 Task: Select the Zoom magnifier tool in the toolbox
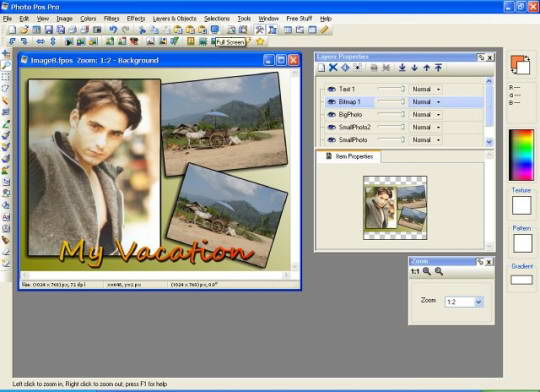click(x=6, y=65)
